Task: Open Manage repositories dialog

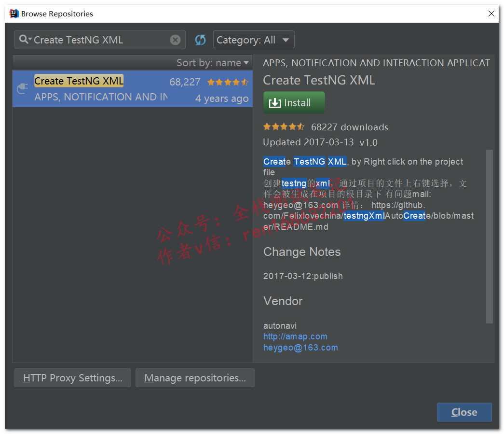Action: 195,378
